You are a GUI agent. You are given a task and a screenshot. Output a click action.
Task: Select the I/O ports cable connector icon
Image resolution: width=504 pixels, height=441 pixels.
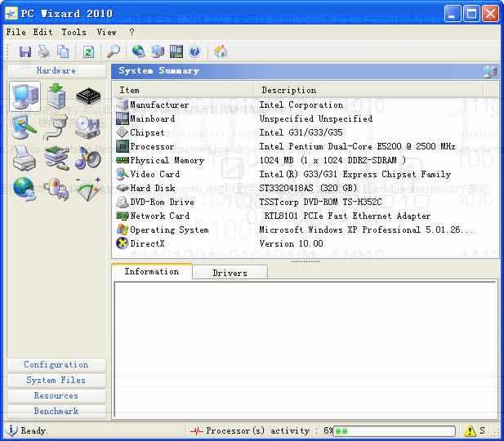click(56, 127)
